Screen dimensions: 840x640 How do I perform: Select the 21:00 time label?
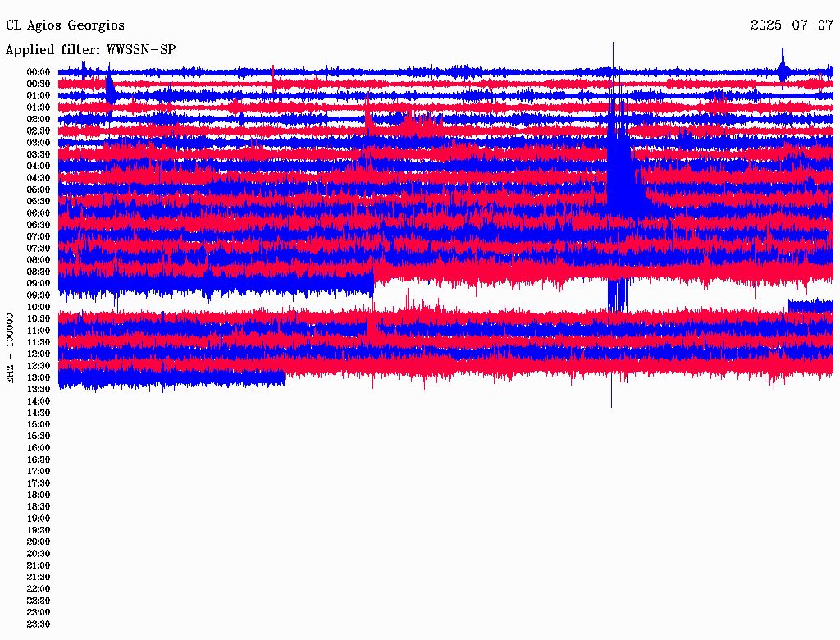(39, 565)
